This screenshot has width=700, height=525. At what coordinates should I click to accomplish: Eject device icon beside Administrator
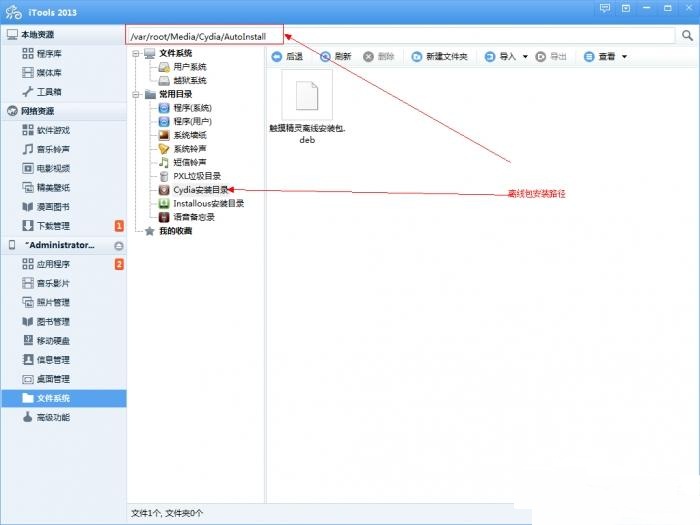click(118, 245)
